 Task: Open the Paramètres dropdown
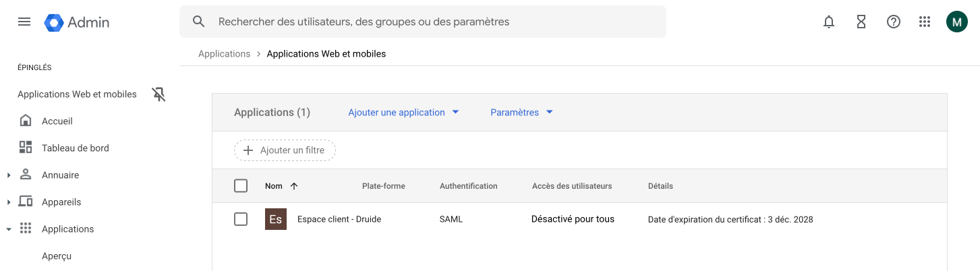point(521,113)
